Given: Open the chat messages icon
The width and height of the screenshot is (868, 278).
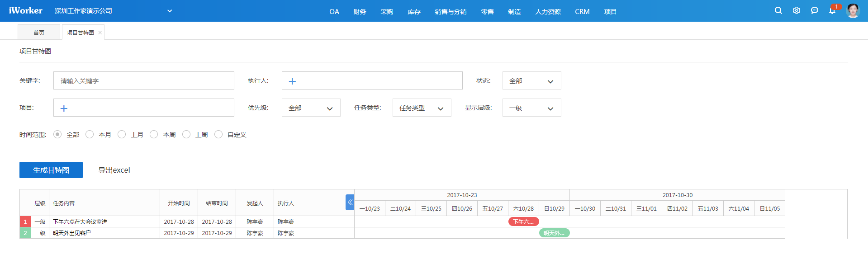Looking at the screenshot, I should (x=814, y=10).
